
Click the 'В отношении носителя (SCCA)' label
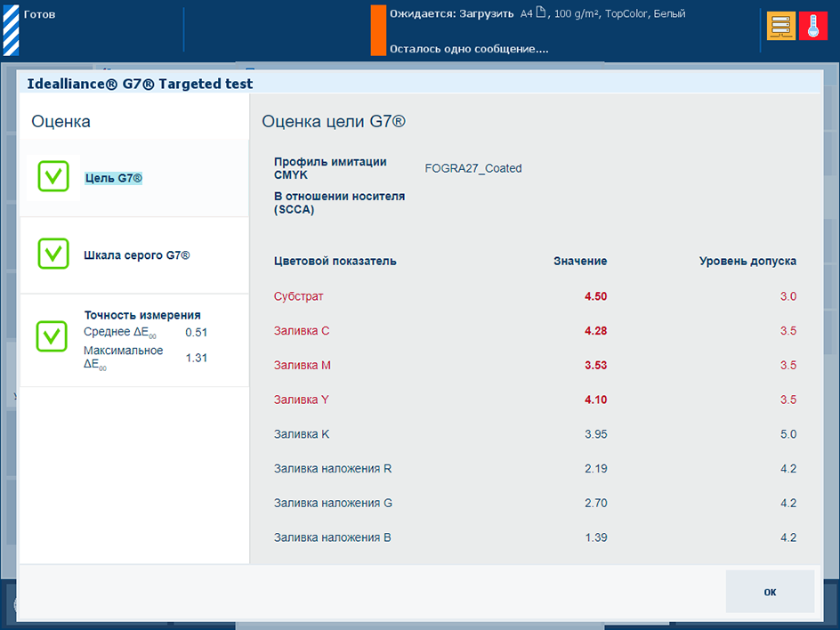(x=339, y=203)
